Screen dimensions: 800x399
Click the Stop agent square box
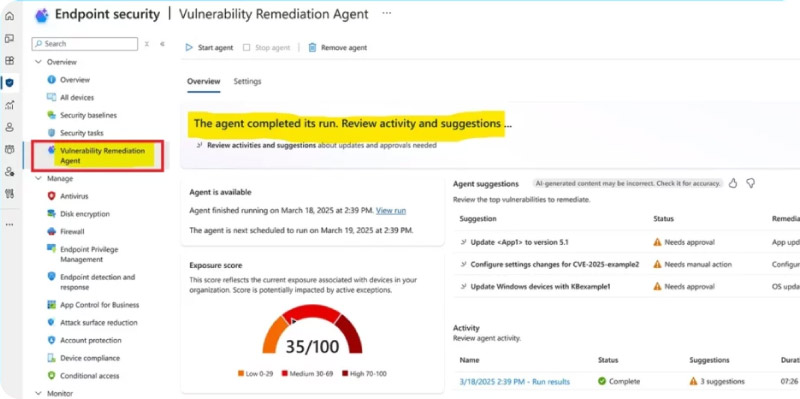[246, 47]
